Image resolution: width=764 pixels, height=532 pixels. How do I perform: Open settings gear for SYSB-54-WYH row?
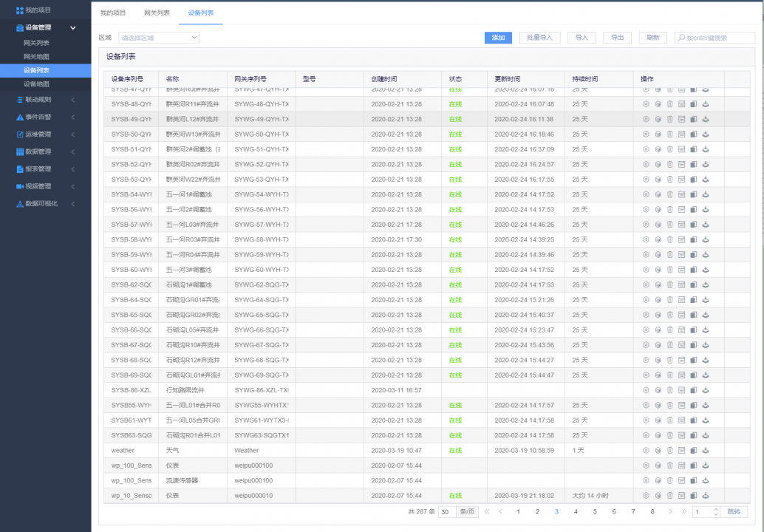[x=646, y=194]
